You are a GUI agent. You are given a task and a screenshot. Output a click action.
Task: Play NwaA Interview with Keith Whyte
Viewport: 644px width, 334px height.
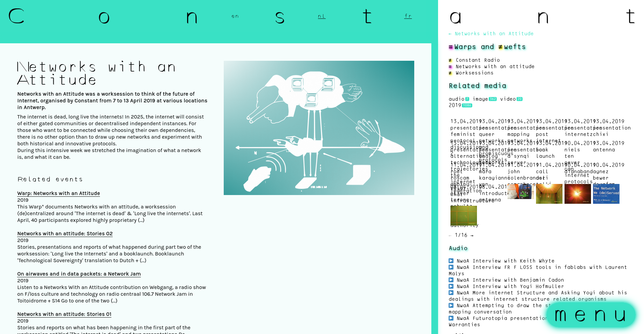tap(451, 261)
